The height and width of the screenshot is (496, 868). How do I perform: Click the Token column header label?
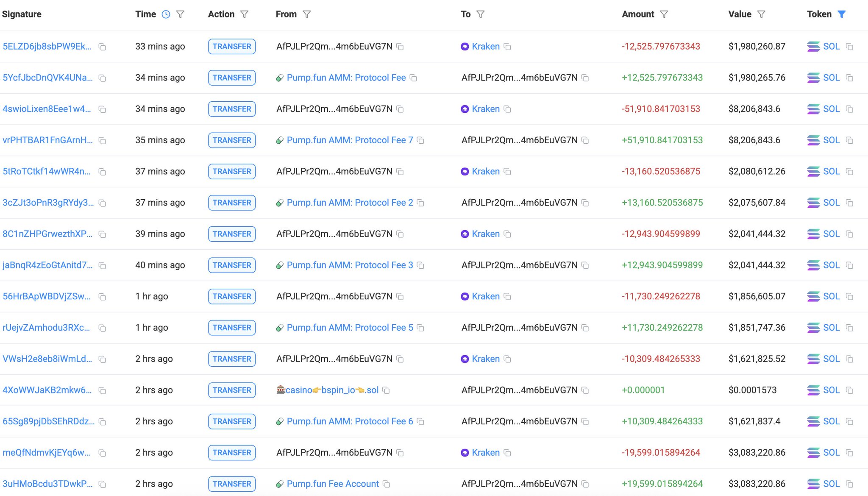[x=819, y=14]
